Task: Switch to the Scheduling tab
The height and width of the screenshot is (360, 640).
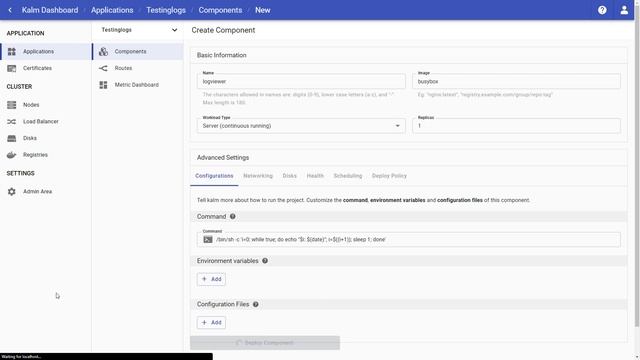Action: (348, 176)
